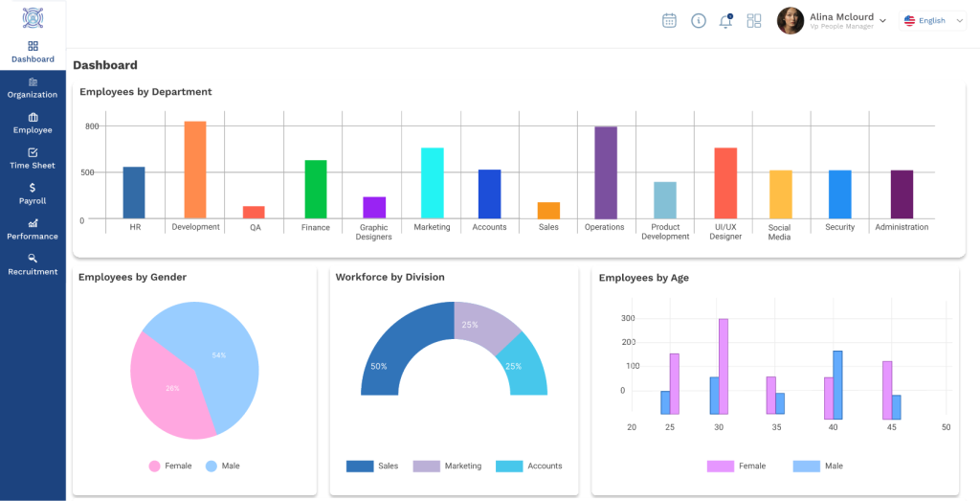Open Organization in the sidebar menu
Viewport: 980px width, 501px height.
click(x=33, y=88)
